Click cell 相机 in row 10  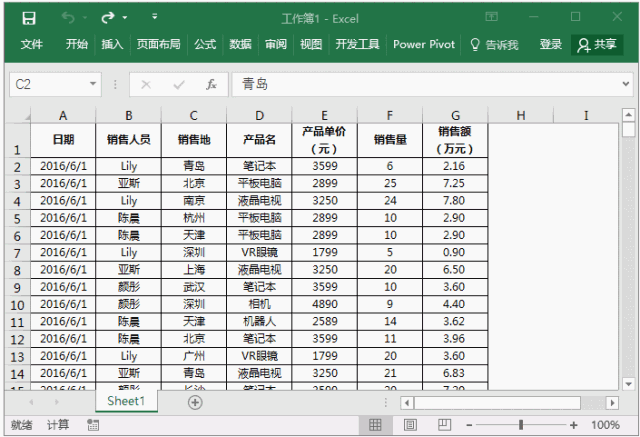(x=259, y=304)
